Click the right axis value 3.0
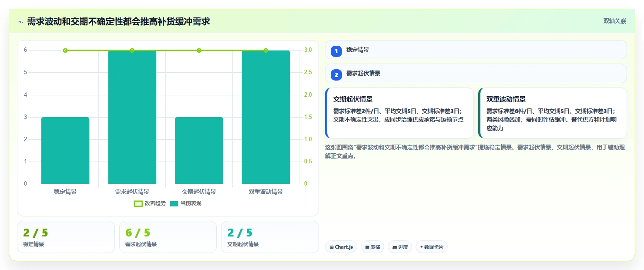644x270 pixels. [308, 50]
